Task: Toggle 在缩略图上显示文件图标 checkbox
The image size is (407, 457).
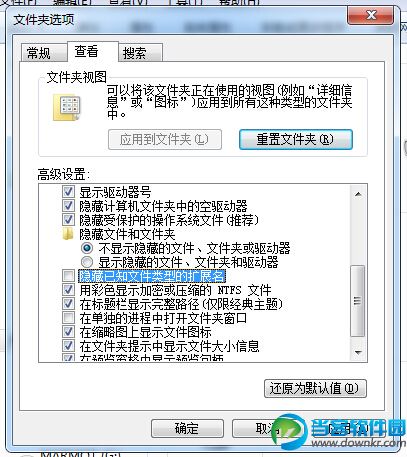Action: point(68,332)
